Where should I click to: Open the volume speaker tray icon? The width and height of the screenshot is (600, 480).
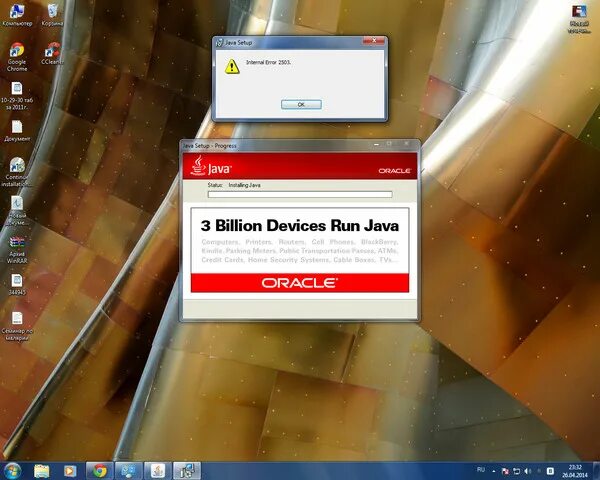[528, 471]
